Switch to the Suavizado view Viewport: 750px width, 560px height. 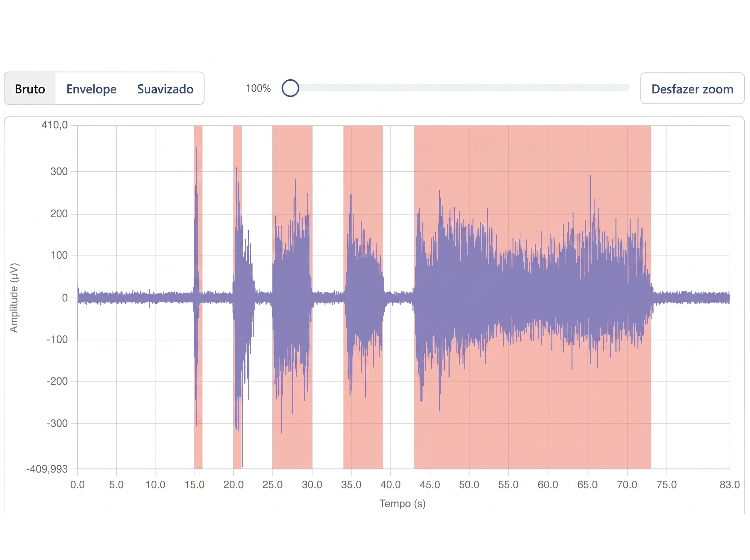point(165,89)
